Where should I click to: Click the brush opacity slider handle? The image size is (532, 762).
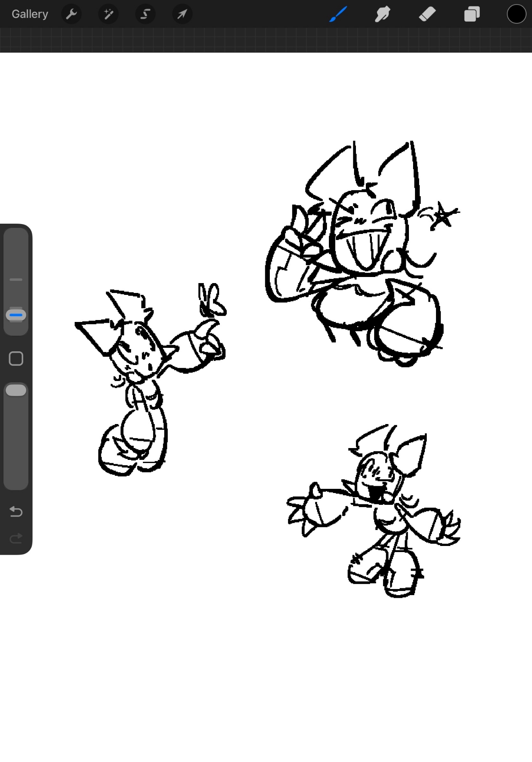point(16,390)
